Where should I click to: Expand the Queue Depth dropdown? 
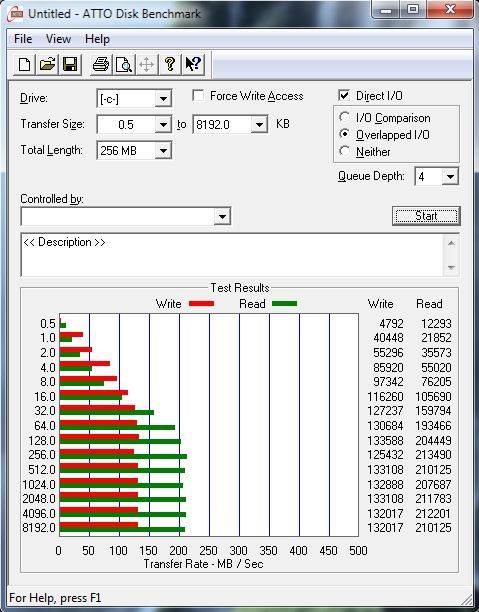click(450, 177)
